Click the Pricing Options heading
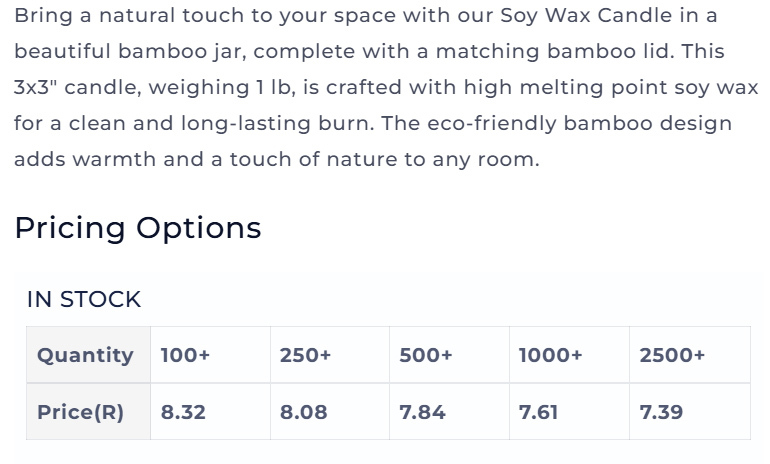 [x=137, y=228]
